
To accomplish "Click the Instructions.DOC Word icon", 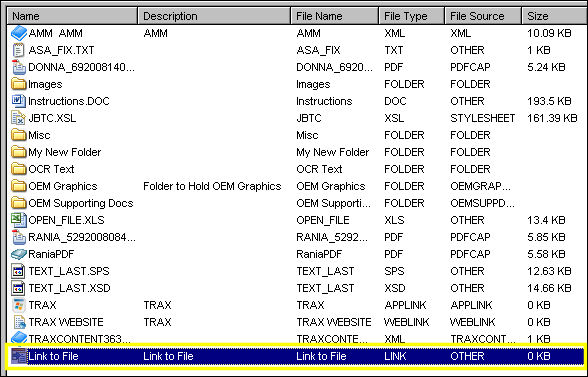I will click(19, 101).
